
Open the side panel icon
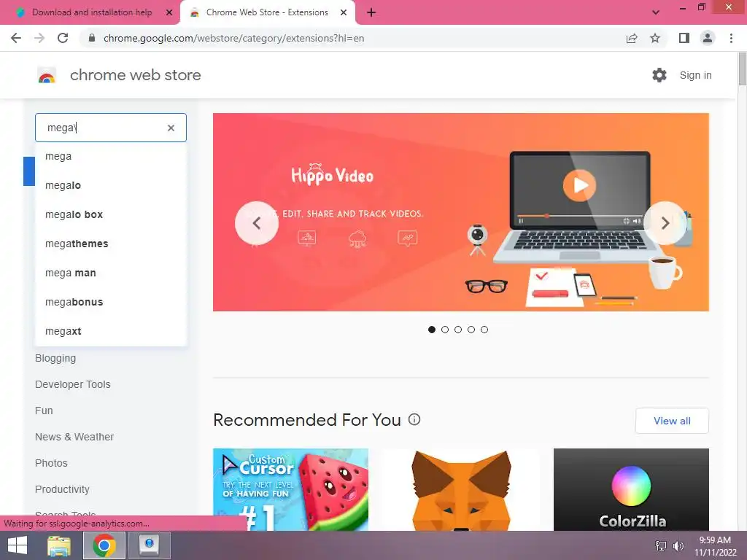684,38
